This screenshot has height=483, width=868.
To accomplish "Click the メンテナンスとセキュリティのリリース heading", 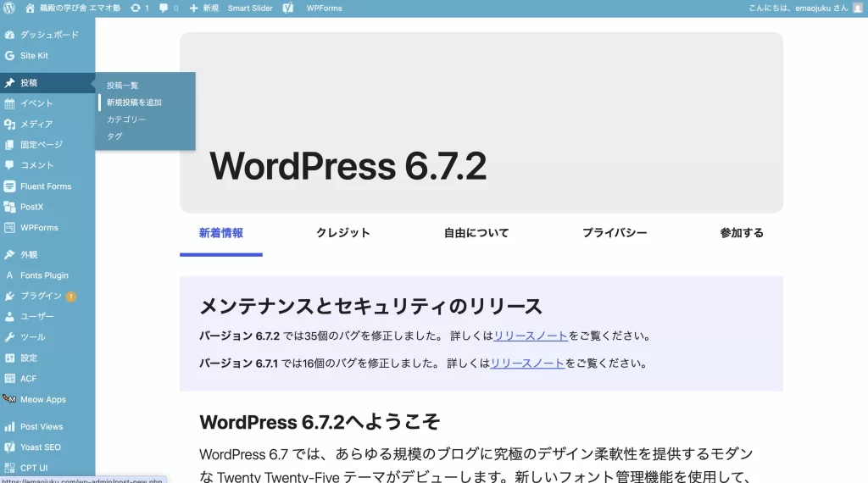I will (x=371, y=306).
